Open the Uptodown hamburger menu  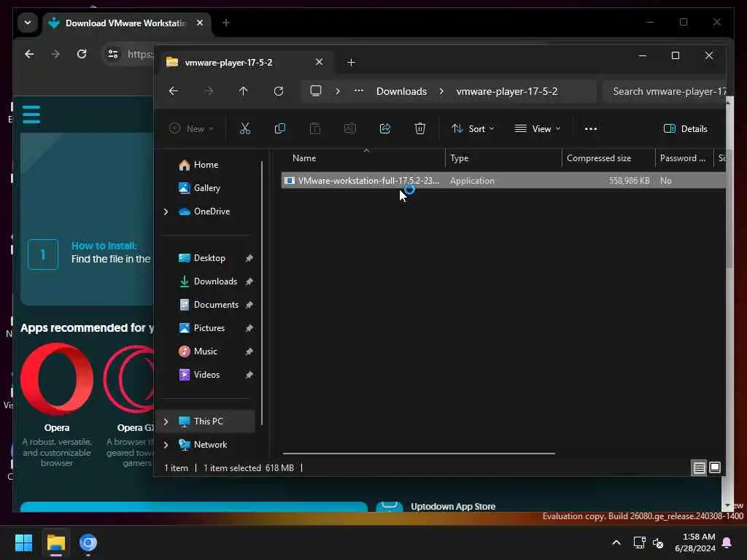(x=31, y=114)
